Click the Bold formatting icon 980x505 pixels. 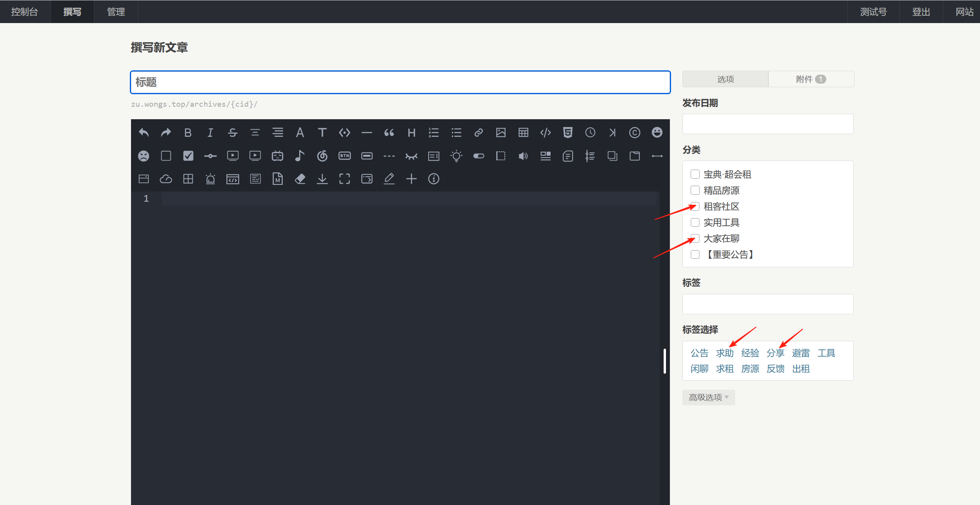click(188, 133)
